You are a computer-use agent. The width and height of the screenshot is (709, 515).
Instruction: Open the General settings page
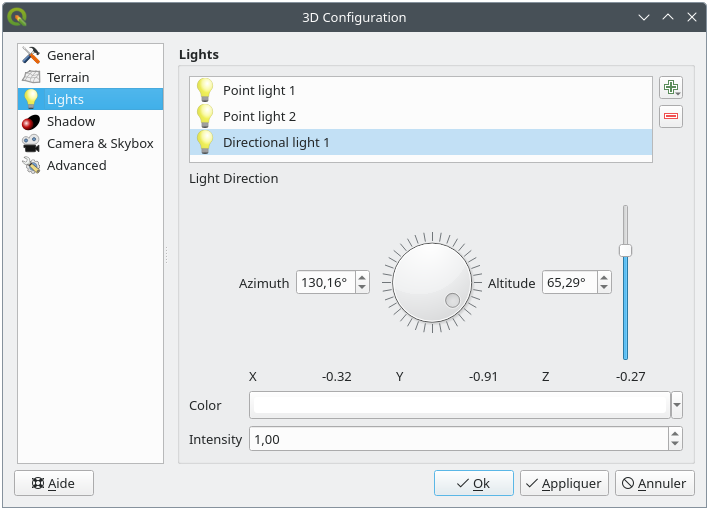(x=90, y=55)
